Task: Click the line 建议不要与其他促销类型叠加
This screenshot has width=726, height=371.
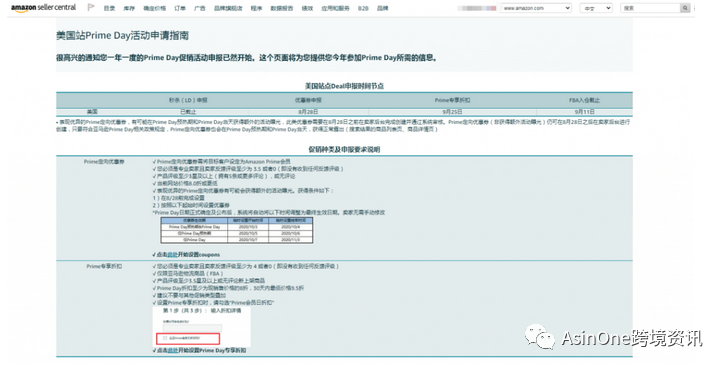Action: [x=189, y=296]
